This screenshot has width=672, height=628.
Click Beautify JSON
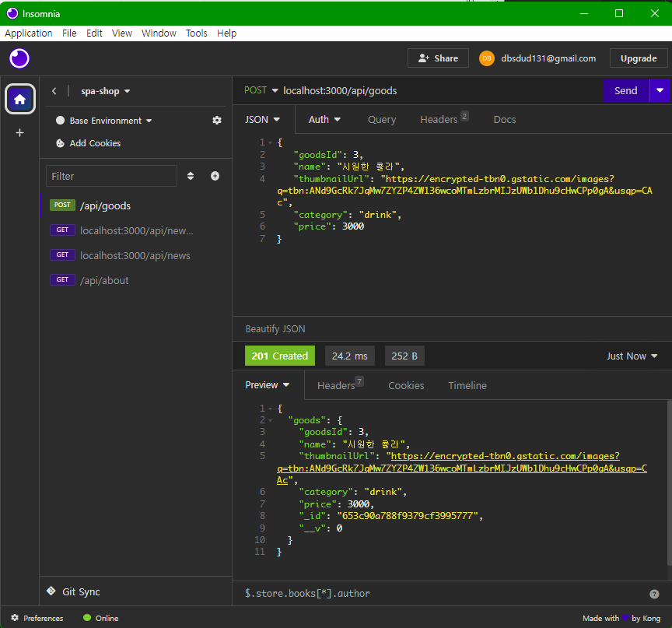(275, 329)
